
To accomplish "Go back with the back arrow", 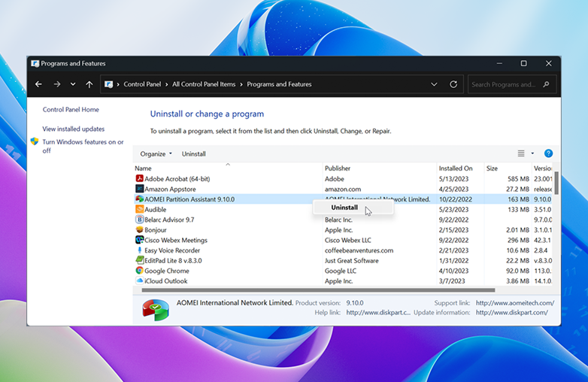I will click(38, 84).
